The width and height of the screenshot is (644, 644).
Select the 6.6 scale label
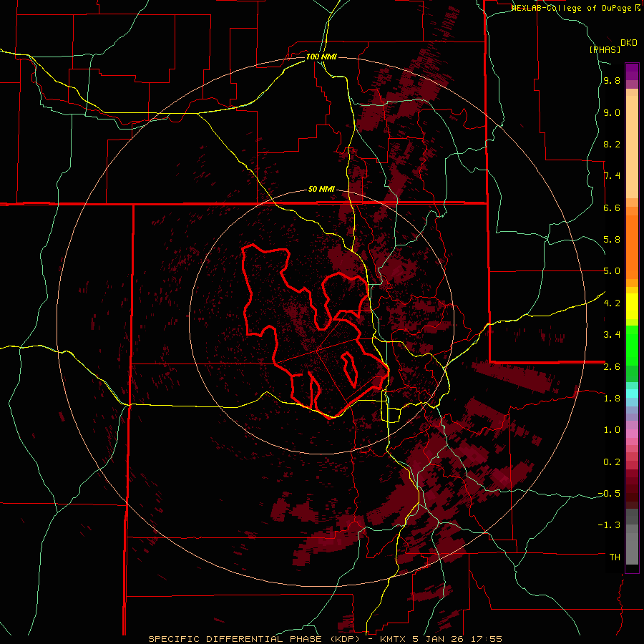click(x=612, y=208)
